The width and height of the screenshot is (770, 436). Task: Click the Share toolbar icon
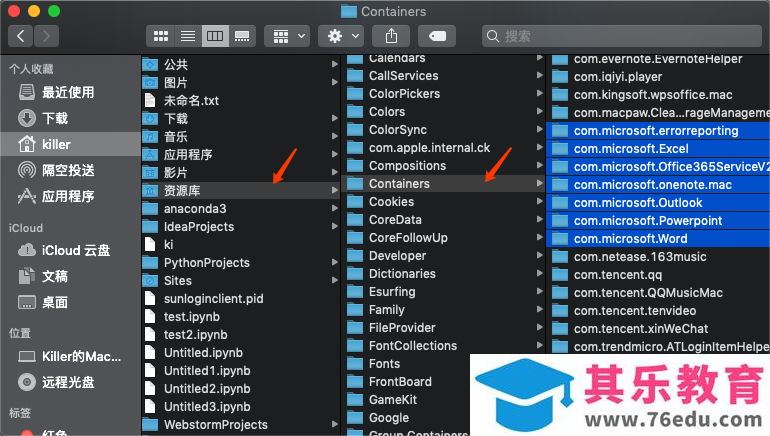click(x=391, y=36)
